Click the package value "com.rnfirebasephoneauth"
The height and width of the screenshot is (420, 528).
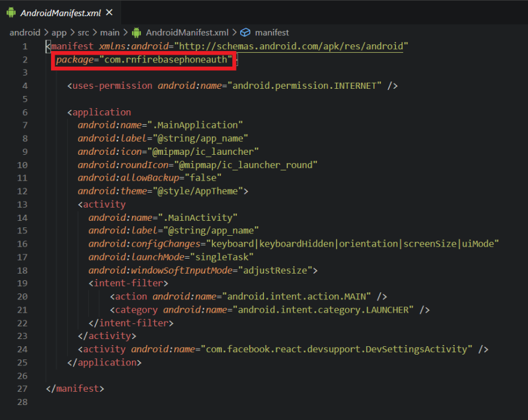(x=166, y=59)
